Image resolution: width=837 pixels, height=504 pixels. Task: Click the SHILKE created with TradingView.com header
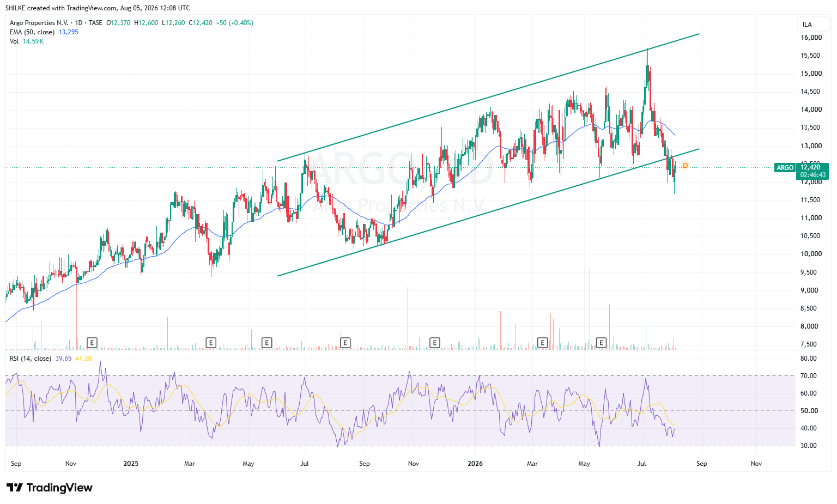pyautogui.click(x=98, y=8)
